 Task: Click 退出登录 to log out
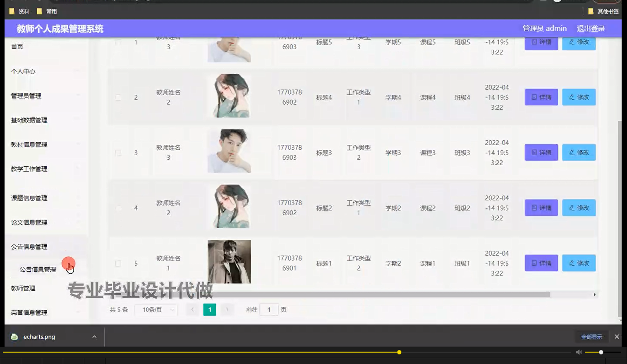(x=591, y=29)
